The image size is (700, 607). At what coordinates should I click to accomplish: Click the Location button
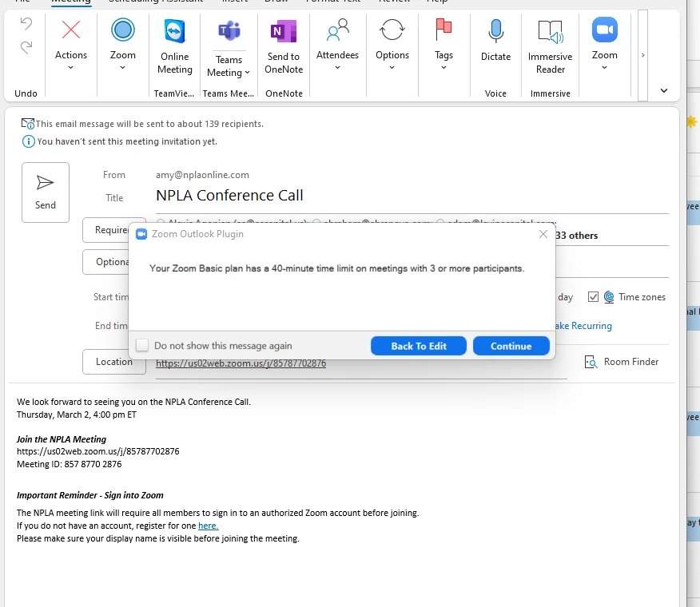[113, 362]
